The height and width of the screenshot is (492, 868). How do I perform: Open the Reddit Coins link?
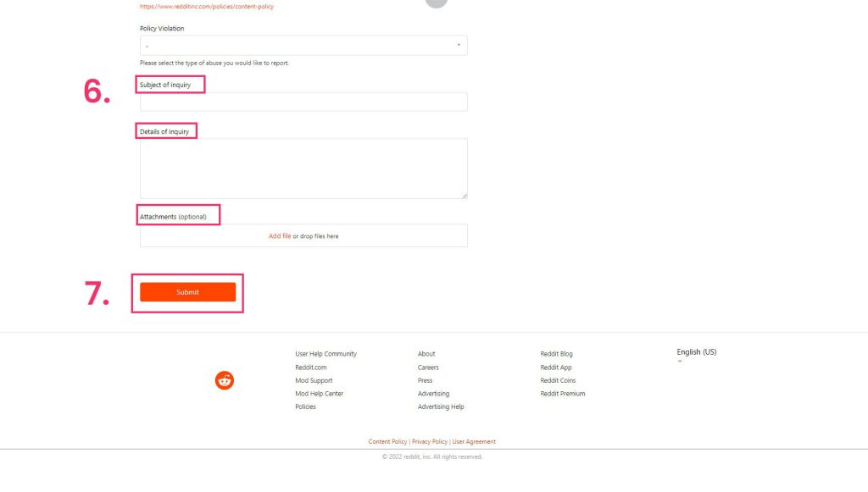(558, 380)
